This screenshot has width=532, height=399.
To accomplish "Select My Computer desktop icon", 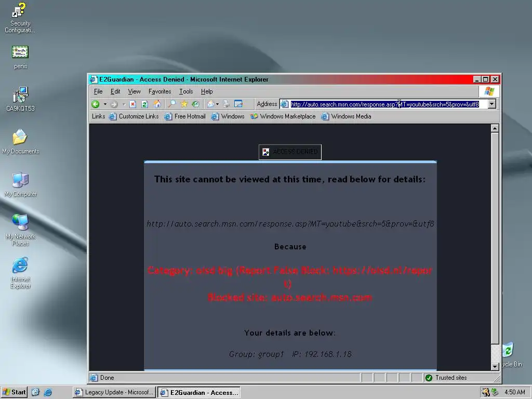I will tap(20, 184).
